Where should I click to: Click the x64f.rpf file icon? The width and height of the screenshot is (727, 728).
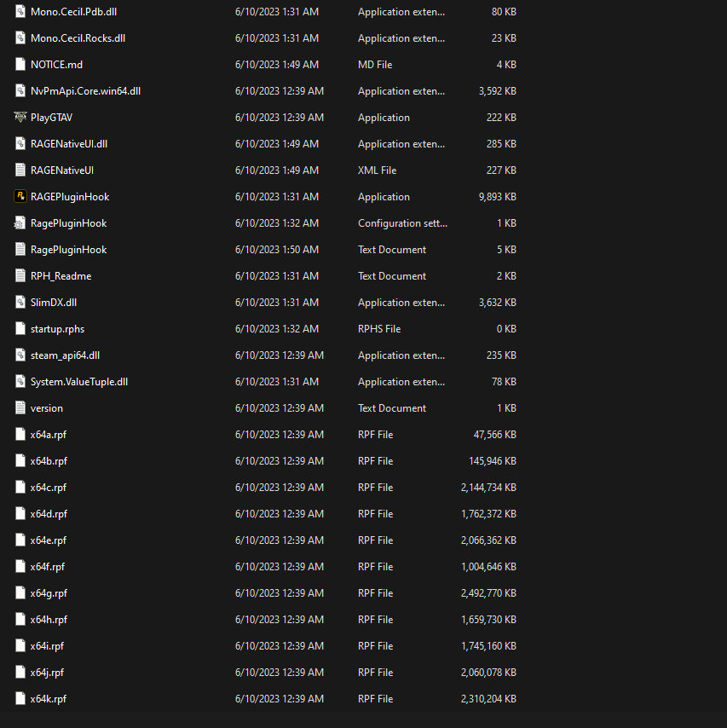[20, 567]
